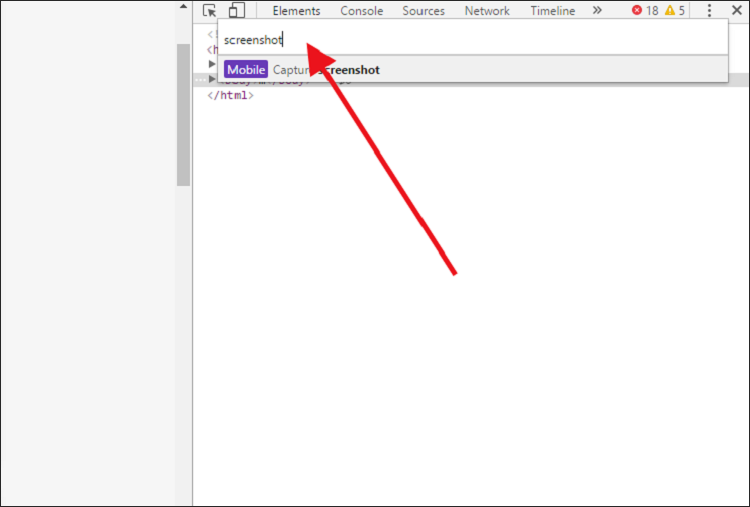Select the Network tab
Screen dimensions: 750x507
click(487, 11)
